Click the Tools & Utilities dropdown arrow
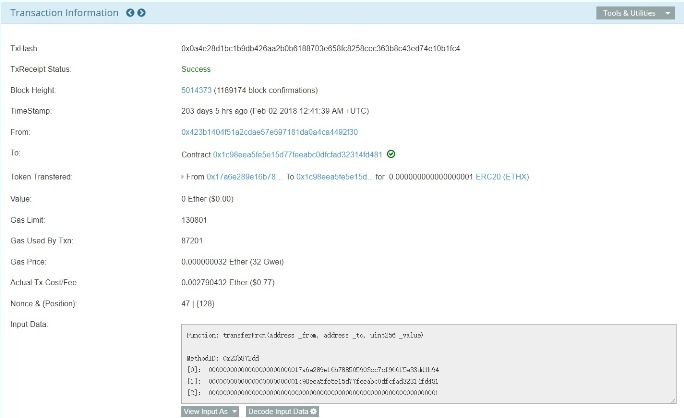This screenshot has width=684, height=418. (667, 13)
